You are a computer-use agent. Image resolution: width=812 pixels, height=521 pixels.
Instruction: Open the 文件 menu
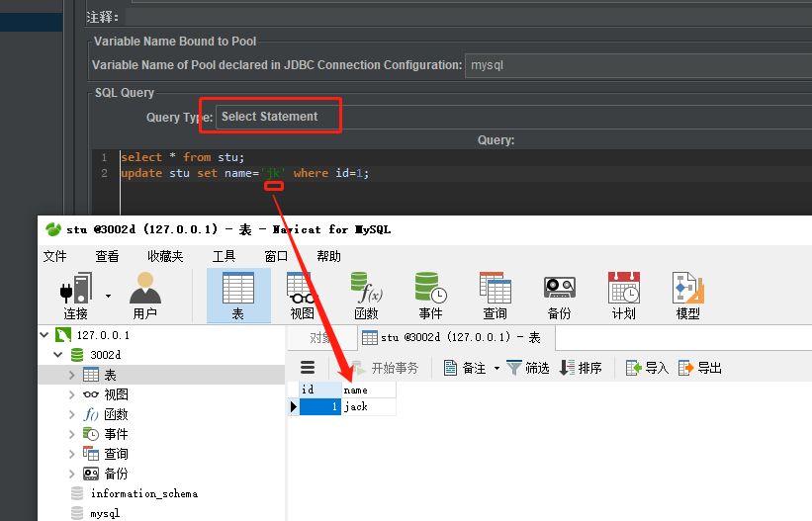pos(55,256)
